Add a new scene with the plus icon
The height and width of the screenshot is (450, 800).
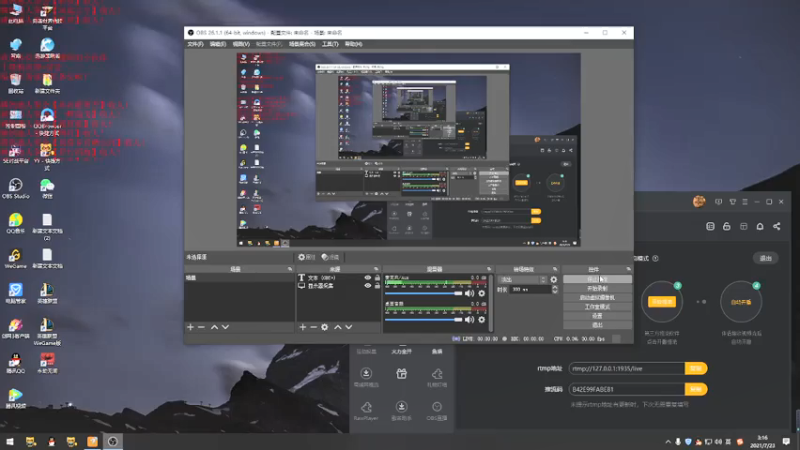190,327
